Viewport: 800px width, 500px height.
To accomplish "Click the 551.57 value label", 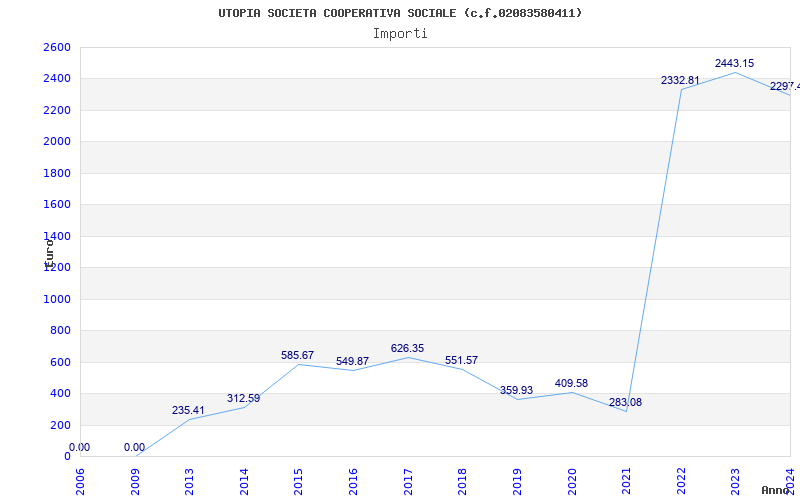I will click(461, 360).
